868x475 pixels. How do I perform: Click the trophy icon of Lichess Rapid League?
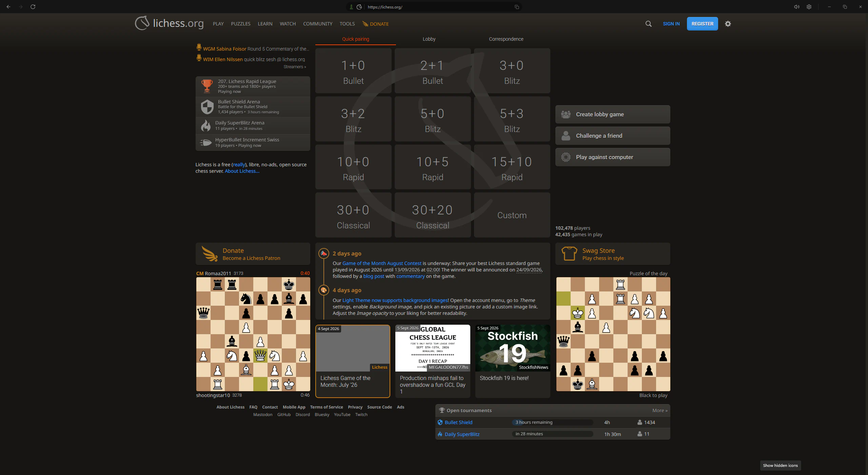[207, 86]
